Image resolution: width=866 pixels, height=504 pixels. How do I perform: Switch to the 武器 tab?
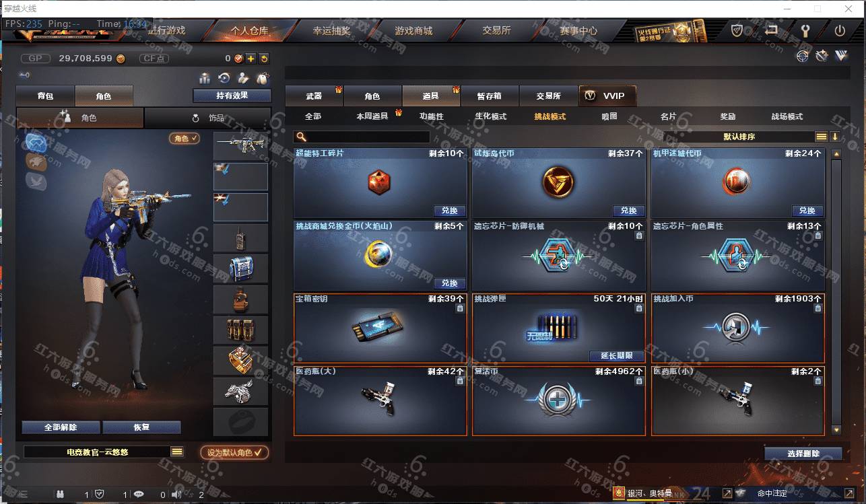coord(314,96)
